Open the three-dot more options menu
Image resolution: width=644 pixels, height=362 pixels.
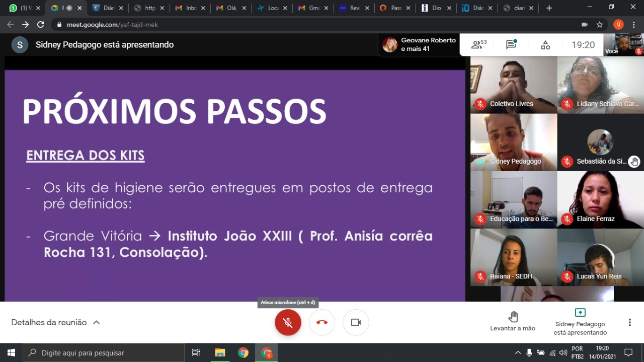629,322
